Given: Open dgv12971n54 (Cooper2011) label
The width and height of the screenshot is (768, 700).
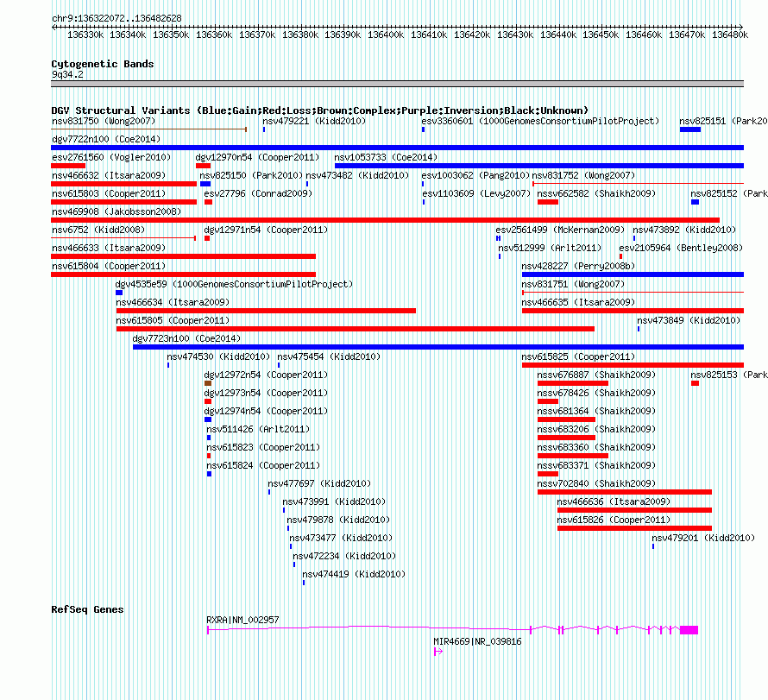Looking at the screenshot, I should click(x=266, y=230).
